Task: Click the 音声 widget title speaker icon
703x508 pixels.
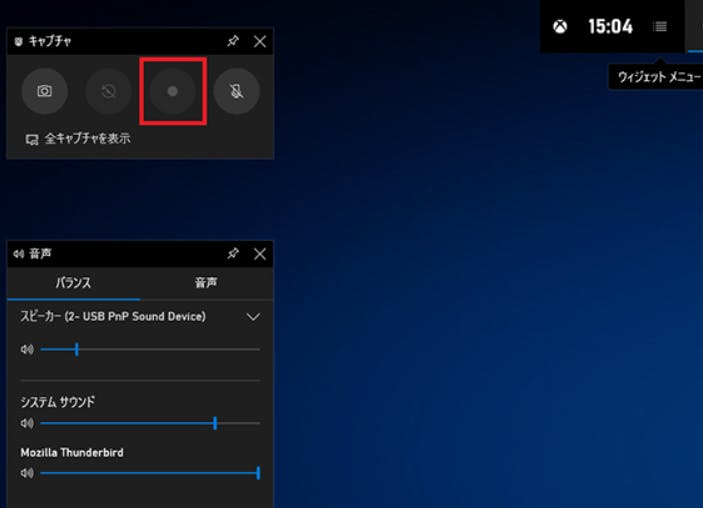Action: point(19,254)
